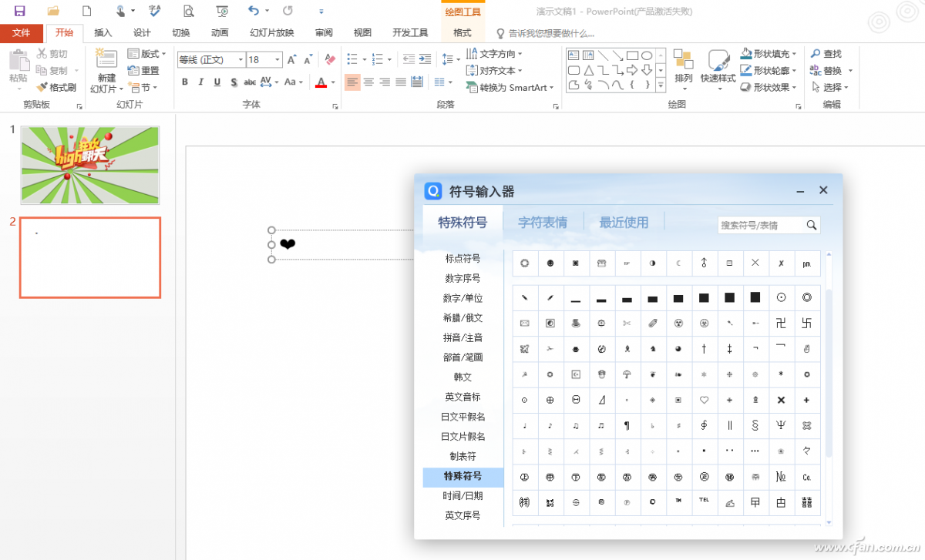Click the font color red A swatch
Image resolution: width=925 pixels, height=560 pixels.
[321, 82]
